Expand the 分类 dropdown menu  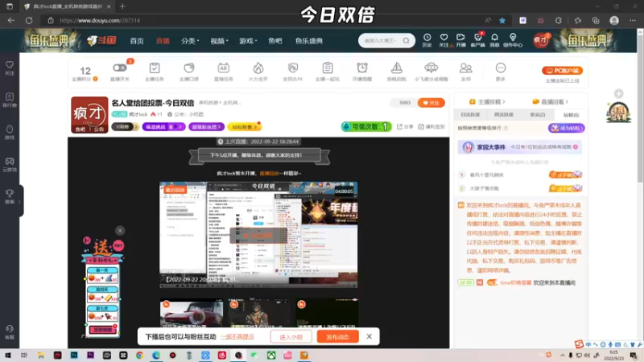190,41
